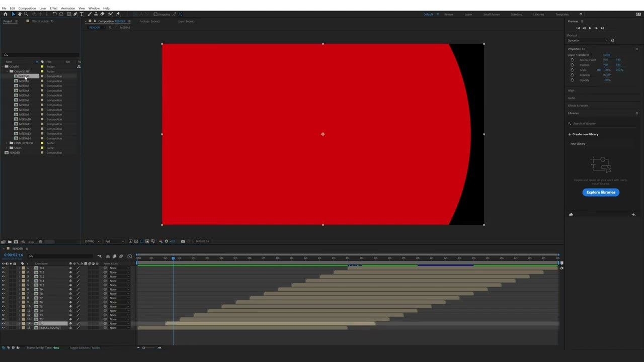The width and height of the screenshot is (644, 362).
Task: Click the Explore libraries button
Action: [x=601, y=192]
